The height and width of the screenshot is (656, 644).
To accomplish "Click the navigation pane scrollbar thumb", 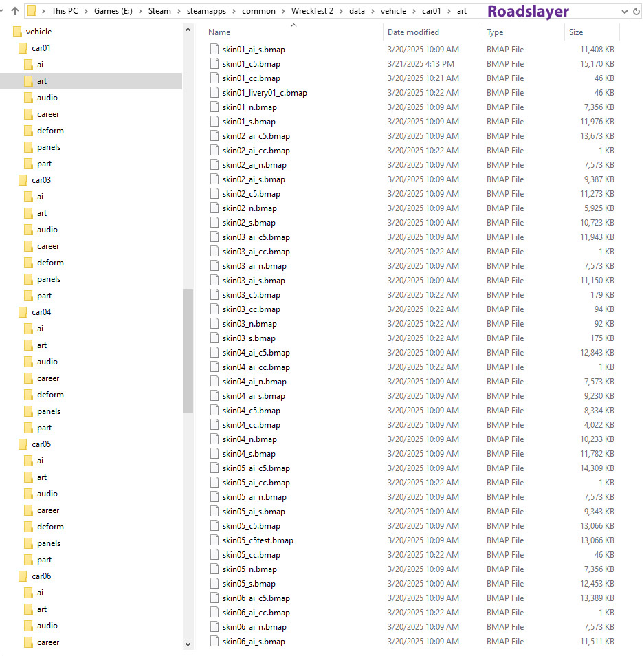I will 188,351.
